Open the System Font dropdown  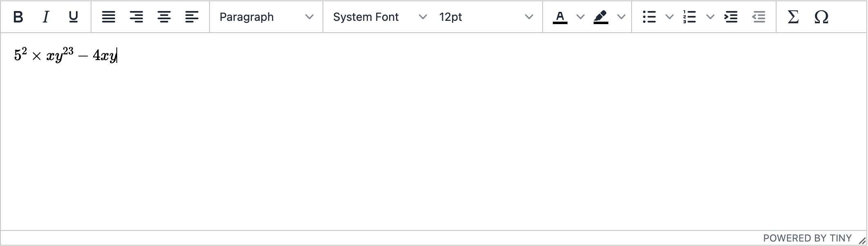coord(380,17)
